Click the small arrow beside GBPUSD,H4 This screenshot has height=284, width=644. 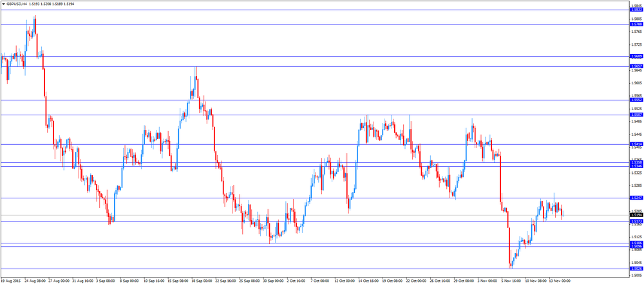(3, 4)
